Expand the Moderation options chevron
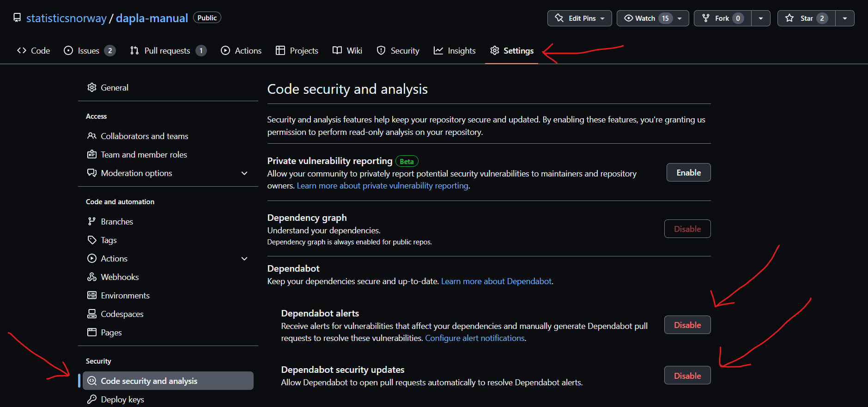Viewport: 868px width, 407px height. click(x=244, y=173)
